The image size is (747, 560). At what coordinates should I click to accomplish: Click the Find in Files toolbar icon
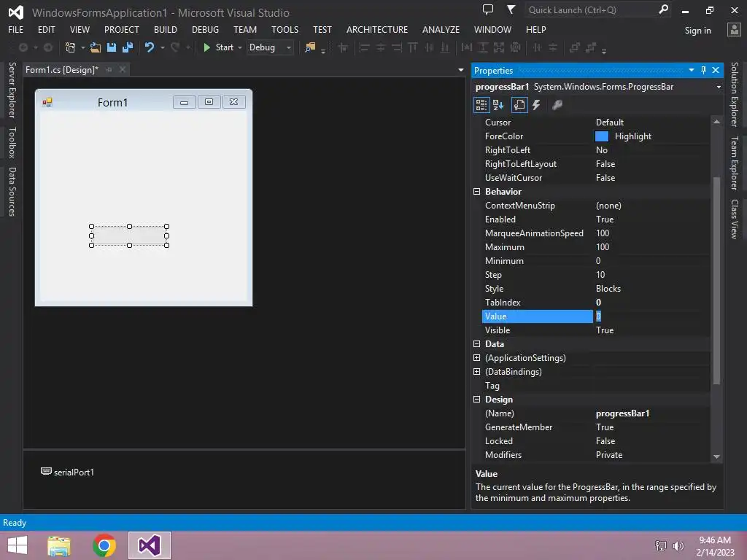point(310,47)
